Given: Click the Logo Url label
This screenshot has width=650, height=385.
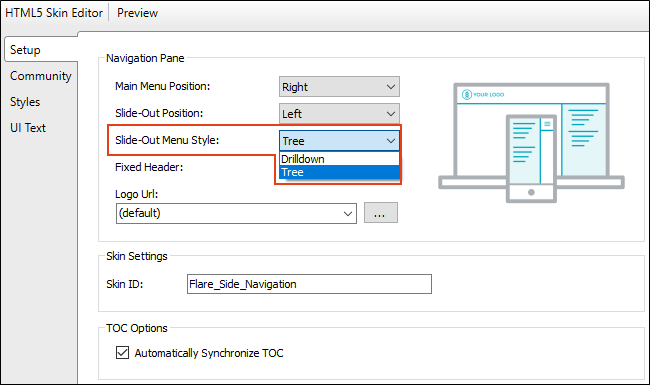Looking at the screenshot, I should coord(136,194).
